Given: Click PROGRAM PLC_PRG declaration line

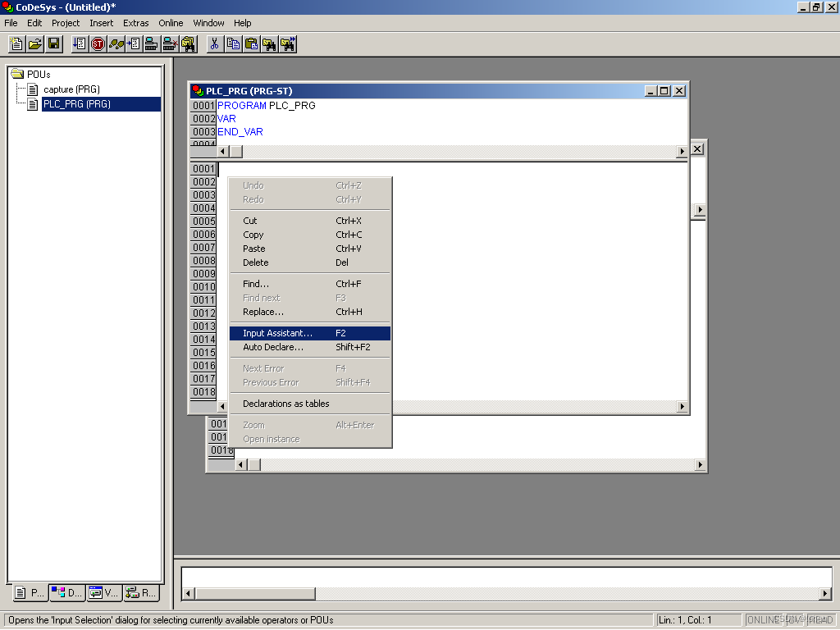Looking at the screenshot, I should point(267,106).
